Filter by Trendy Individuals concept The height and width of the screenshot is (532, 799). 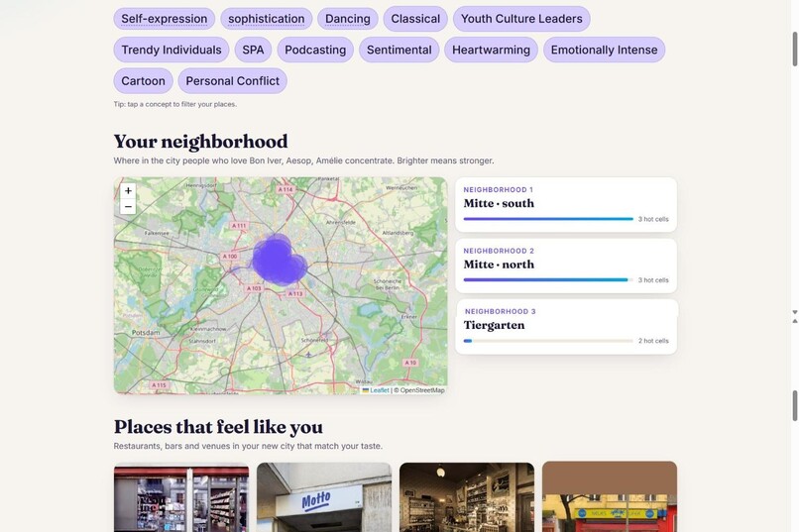tap(171, 50)
